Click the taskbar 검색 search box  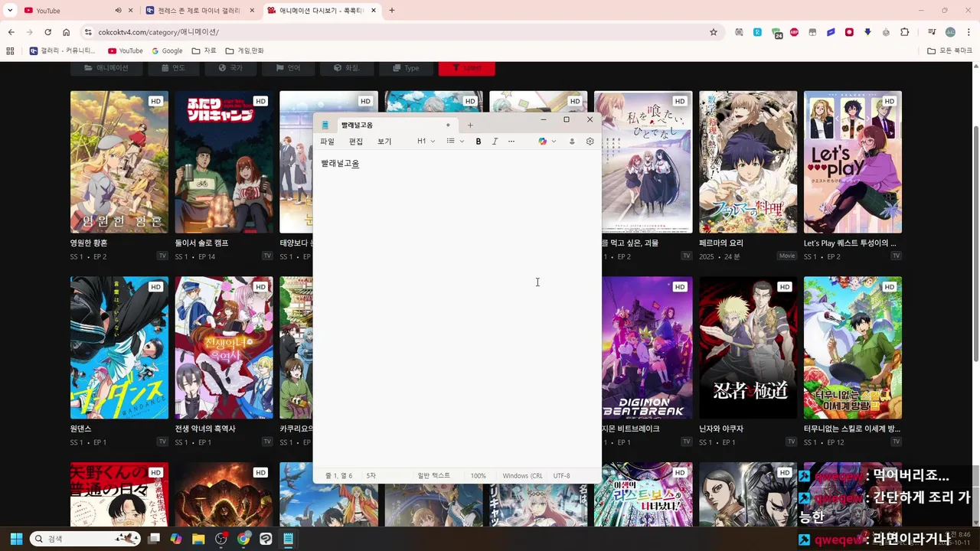[86, 539]
